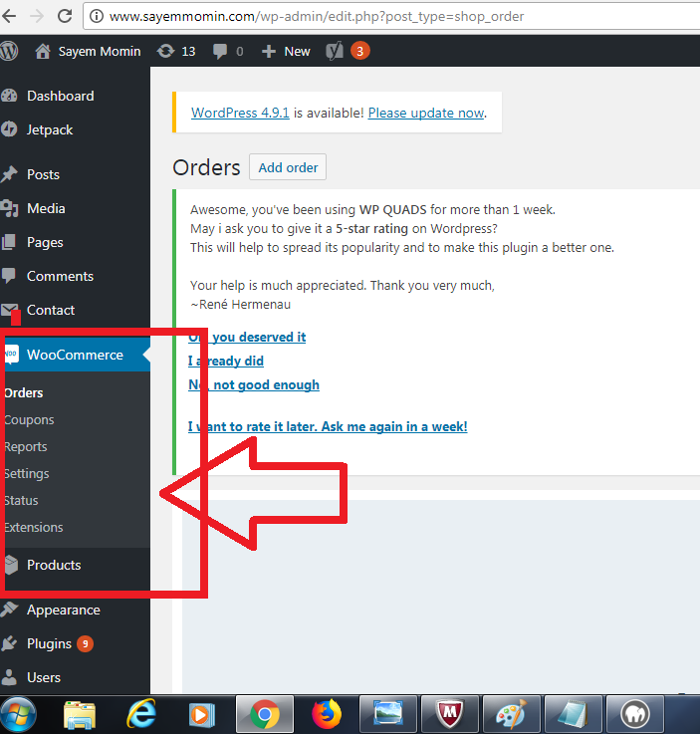Open the Products menu
700x734 pixels.
click(x=54, y=565)
